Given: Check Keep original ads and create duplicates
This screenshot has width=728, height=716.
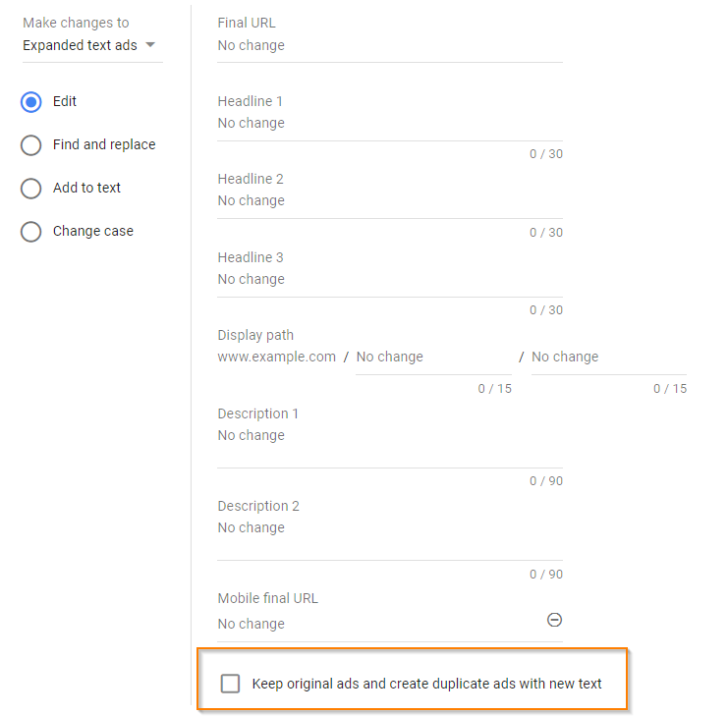Looking at the screenshot, I should click(230, 684).
